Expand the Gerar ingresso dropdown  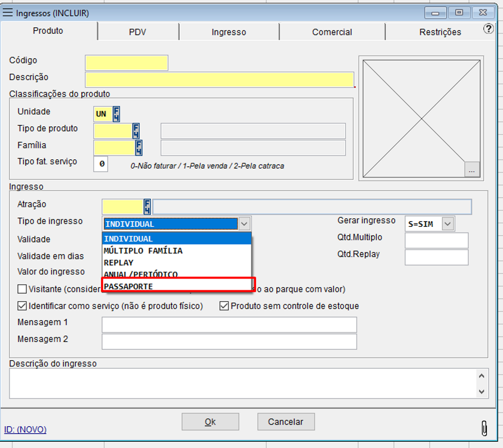[447, 224]
